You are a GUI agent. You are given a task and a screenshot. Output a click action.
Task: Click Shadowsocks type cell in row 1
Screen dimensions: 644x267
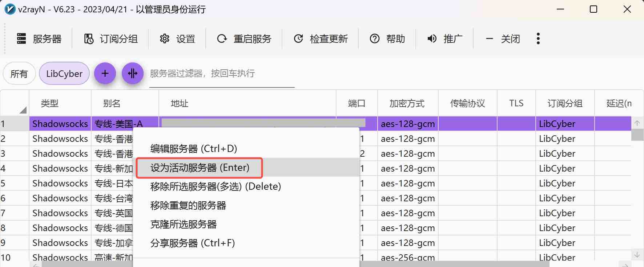point(60,124)
